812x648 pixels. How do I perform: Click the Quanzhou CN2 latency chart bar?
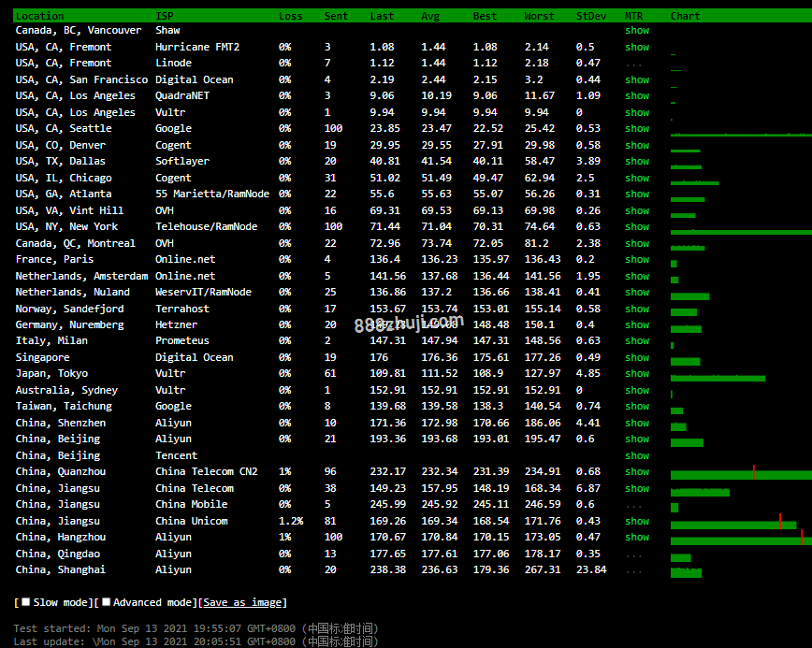tap(741, 475)
